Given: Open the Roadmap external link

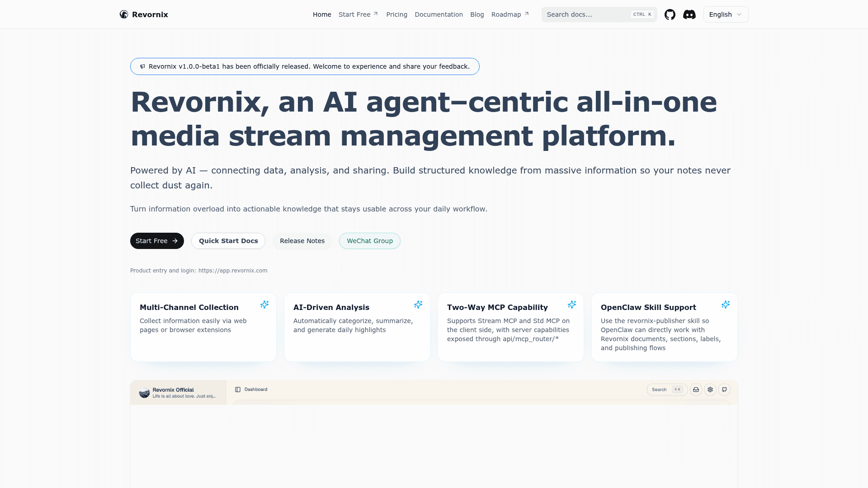Looking at the screenshot, I should tap(510, 14).
